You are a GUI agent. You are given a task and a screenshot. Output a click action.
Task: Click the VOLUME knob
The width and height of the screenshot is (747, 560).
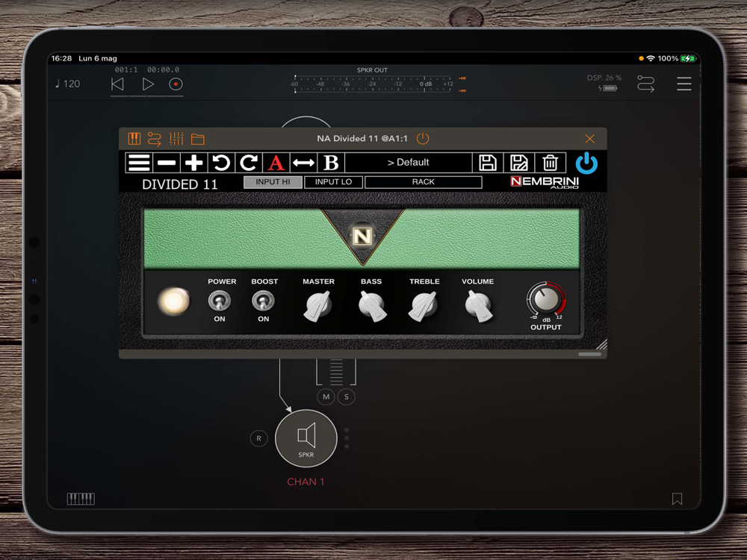coord(478,305)
